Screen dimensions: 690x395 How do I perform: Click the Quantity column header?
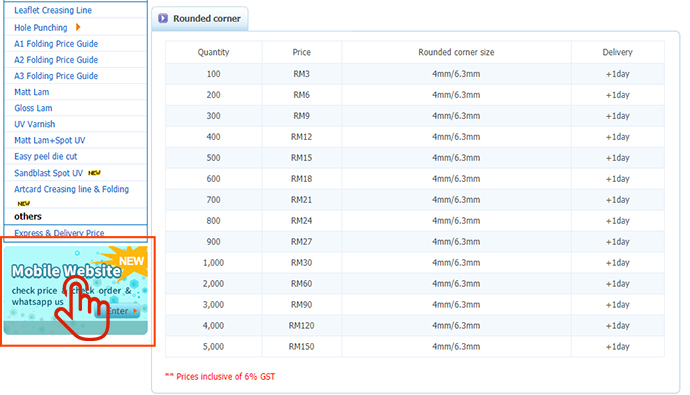(x=213, y=52)
